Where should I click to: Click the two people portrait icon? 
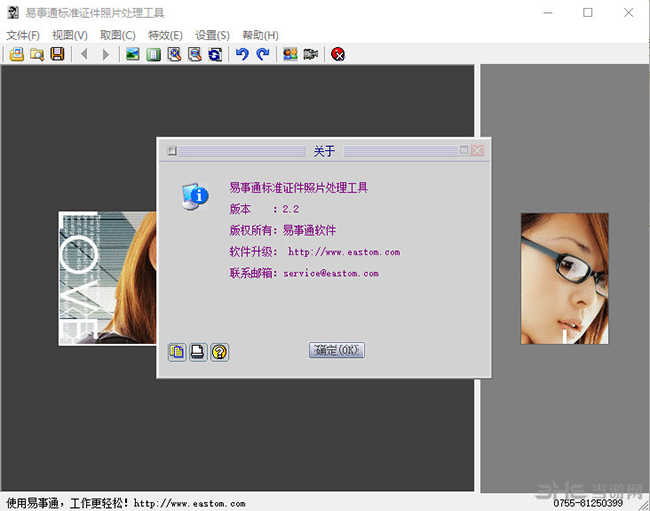tap(290, 54)
